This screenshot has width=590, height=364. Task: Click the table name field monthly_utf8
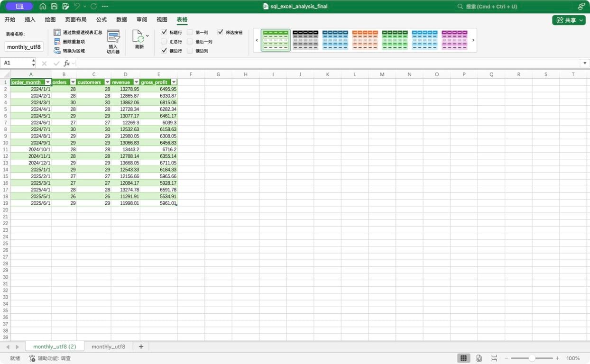(x=24, y=47)
